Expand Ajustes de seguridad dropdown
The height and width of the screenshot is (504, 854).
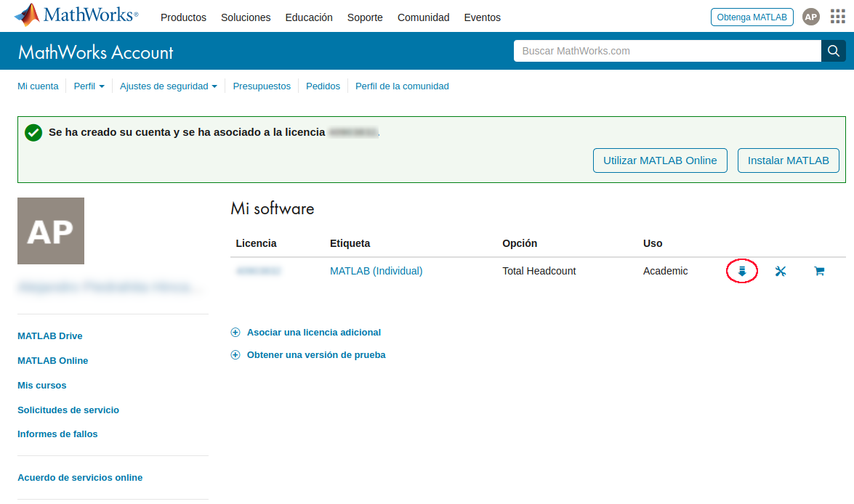click(169, 86)
